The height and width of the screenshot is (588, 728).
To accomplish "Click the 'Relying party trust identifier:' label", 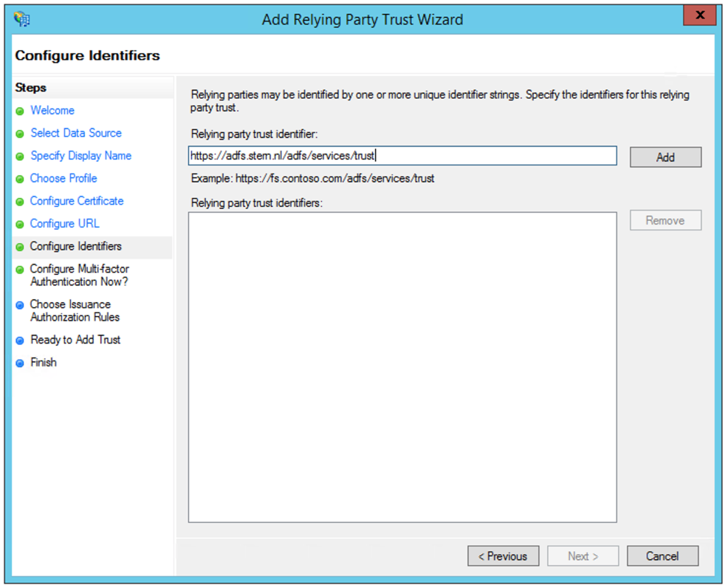I will [255, 134].
